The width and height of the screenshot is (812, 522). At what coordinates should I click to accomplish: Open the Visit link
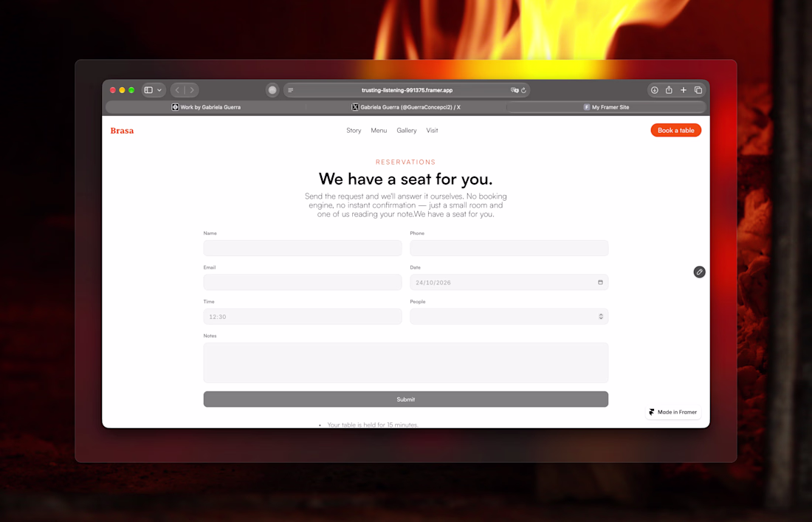point(432,131)
